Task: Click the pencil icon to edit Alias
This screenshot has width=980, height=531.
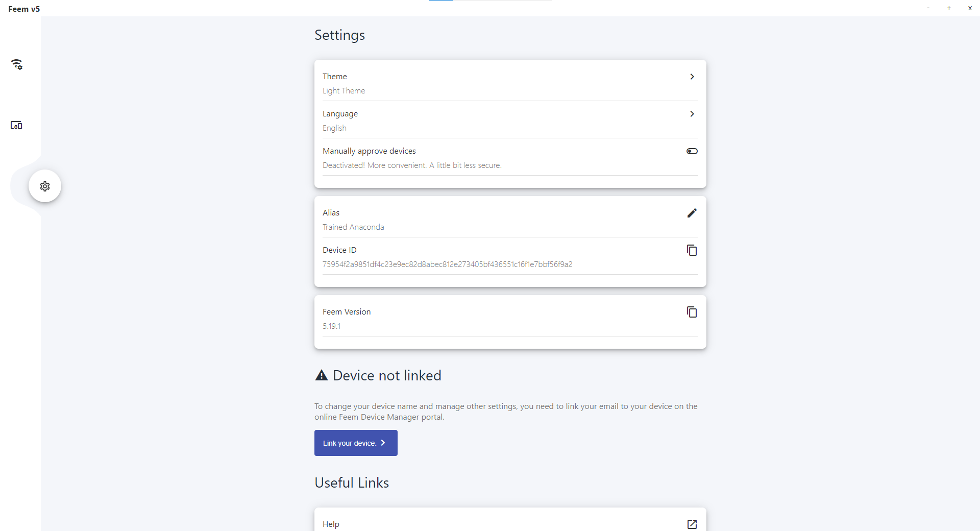Action: [692, 213]
